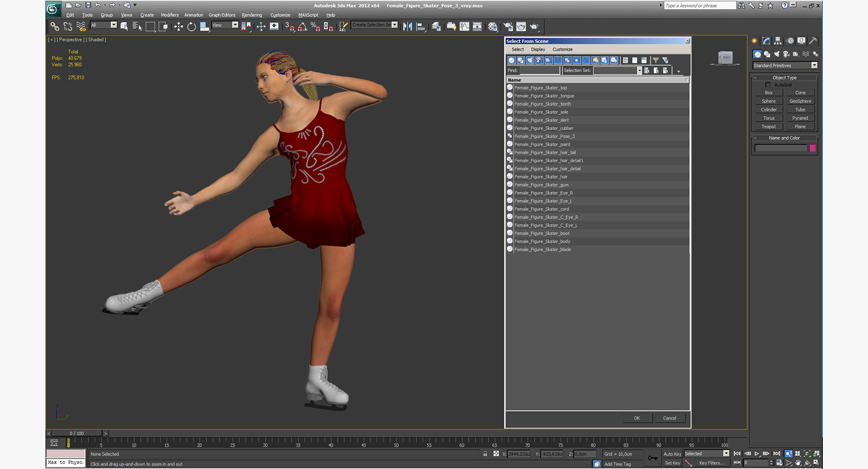Select Female_Figure_Skater_skirt in the list
The image size is (868, 469).
598,120
